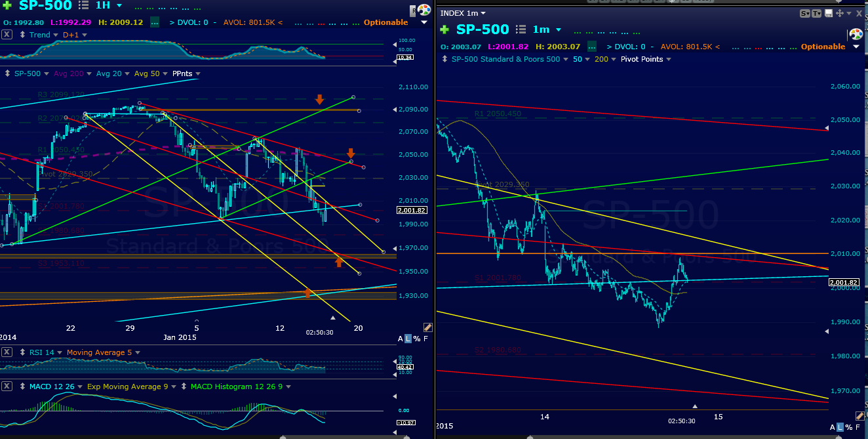Click the 50 moving average label in 1m chart

click(x=578, y=59)
